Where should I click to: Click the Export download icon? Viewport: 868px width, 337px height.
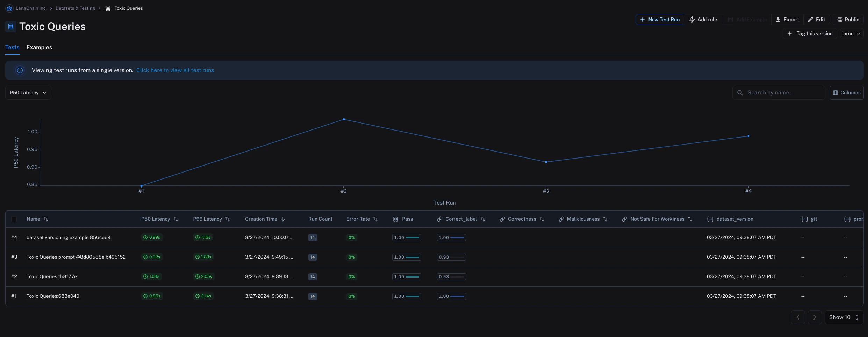[x=779, y=20]
